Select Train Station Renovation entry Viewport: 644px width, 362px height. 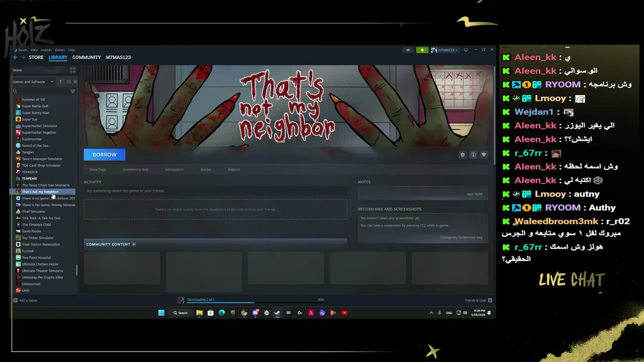pos(41,244)
